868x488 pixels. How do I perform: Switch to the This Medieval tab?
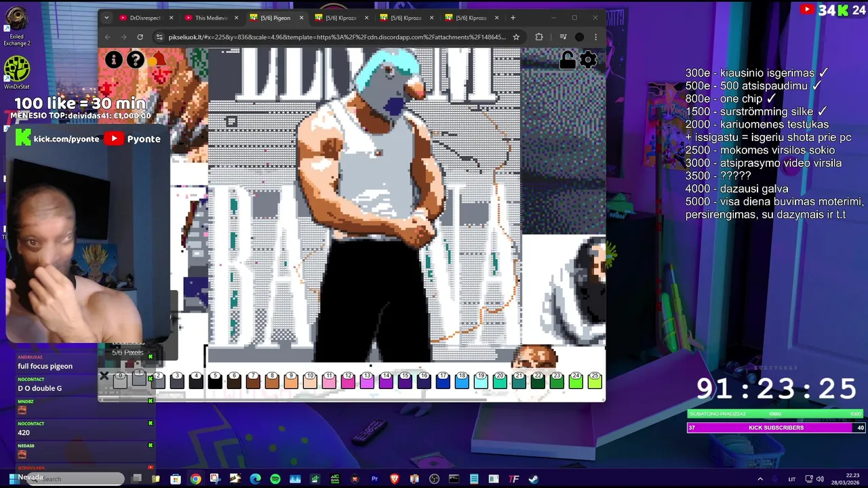click(x=211, y=18)
